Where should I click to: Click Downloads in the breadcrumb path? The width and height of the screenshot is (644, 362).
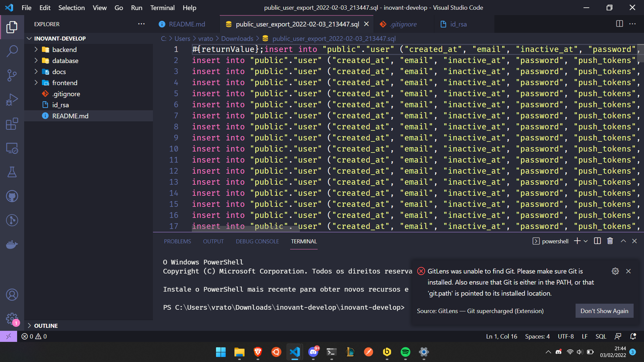pyautogui.click(x=237, y=38)
